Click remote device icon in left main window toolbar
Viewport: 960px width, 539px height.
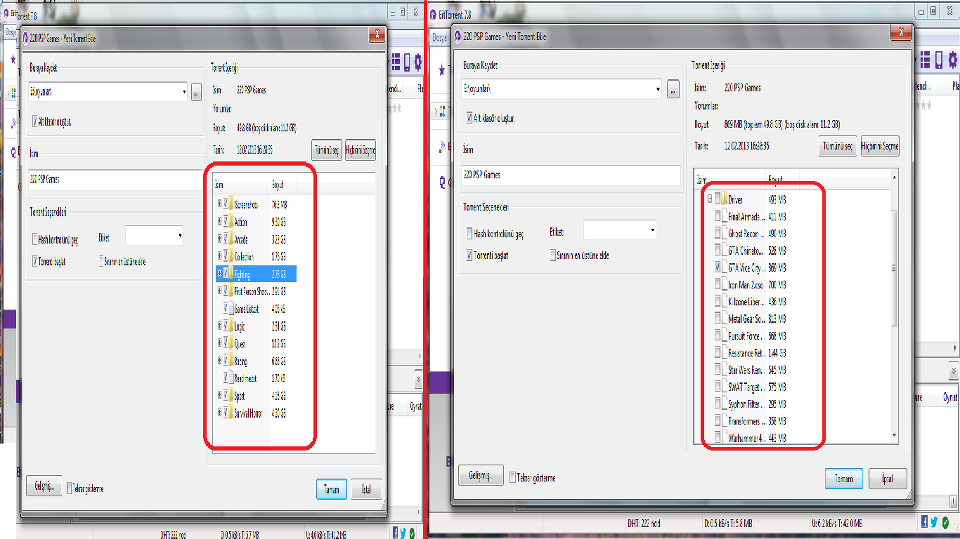407,62
